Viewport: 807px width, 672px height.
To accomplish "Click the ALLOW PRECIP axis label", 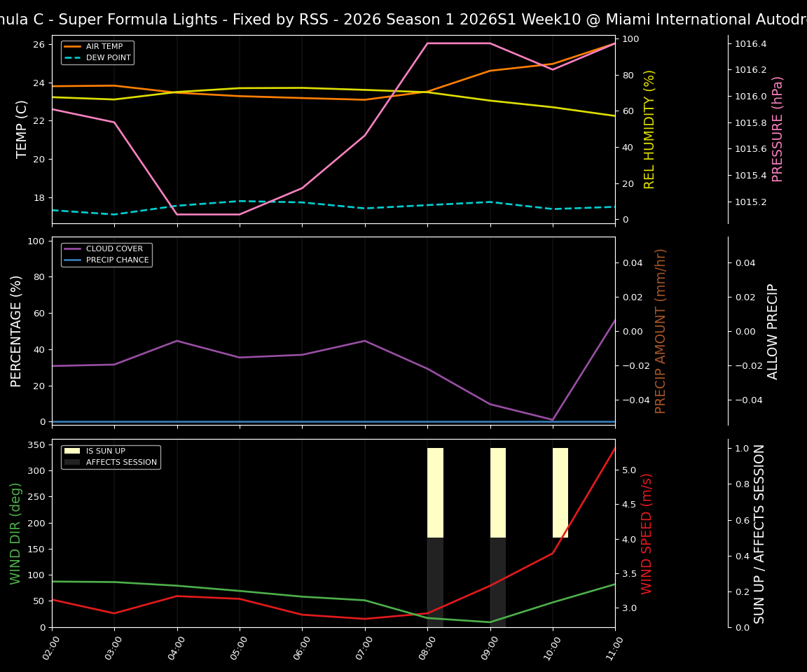I will 773,329.
